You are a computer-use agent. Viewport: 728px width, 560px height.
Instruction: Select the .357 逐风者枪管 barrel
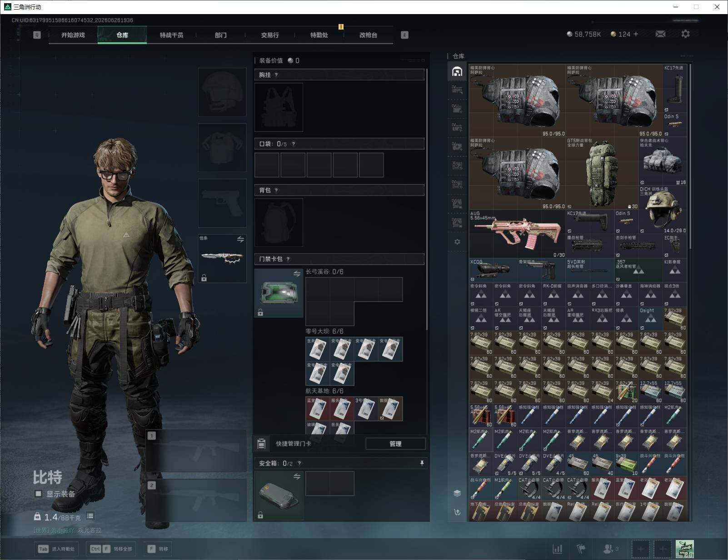(638, 270)
